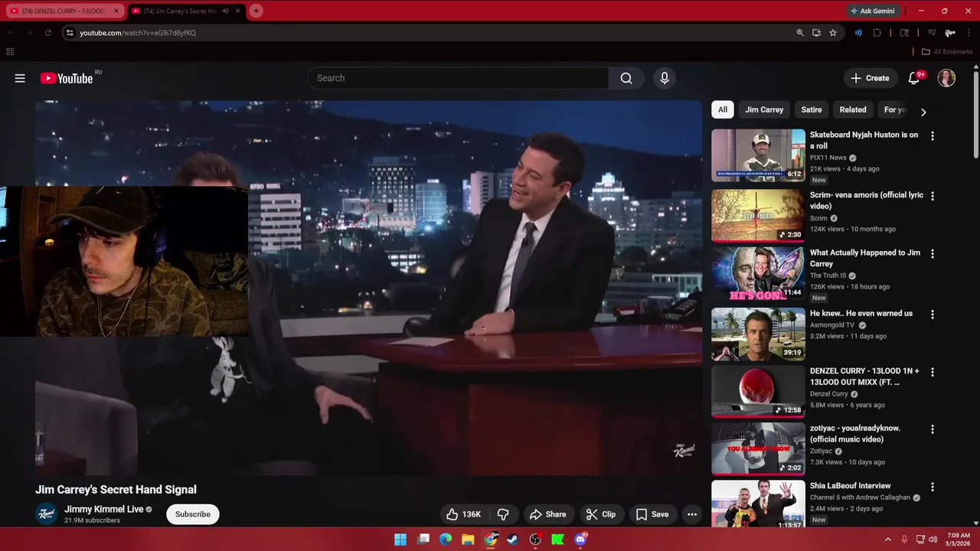Open Discord from the taskbar
980x551 pixels.
pos(580,540)
